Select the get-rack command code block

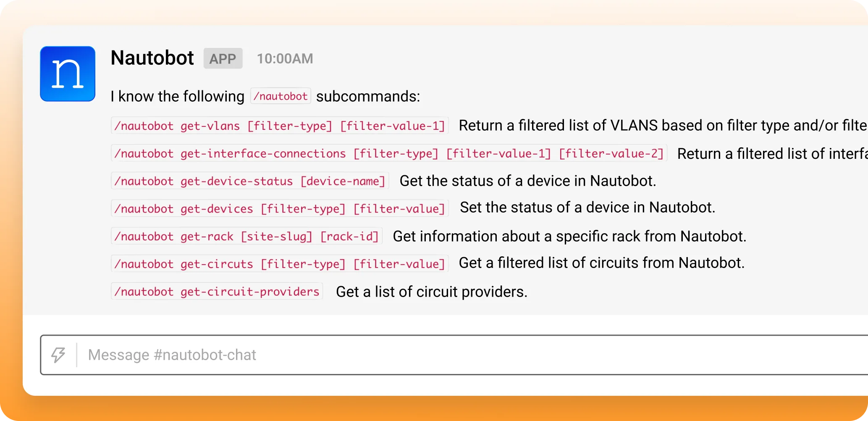[247, 237]
